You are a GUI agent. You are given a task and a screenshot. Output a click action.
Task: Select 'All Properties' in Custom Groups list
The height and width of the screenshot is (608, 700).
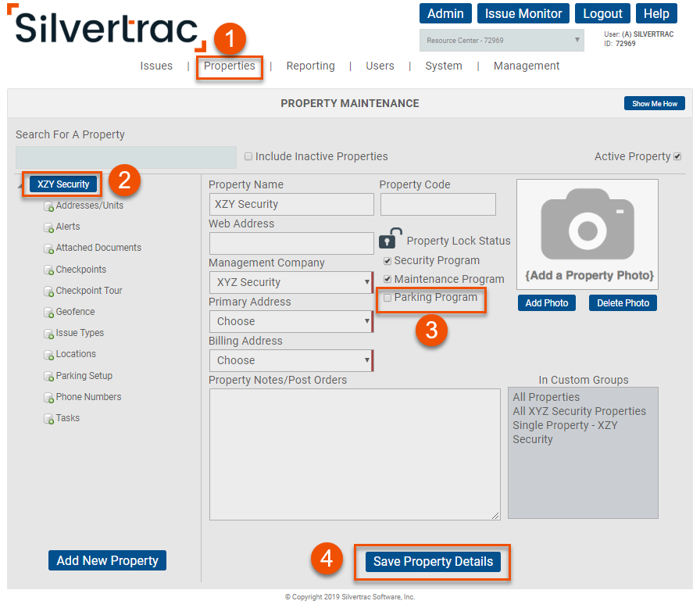click(546, 397)
